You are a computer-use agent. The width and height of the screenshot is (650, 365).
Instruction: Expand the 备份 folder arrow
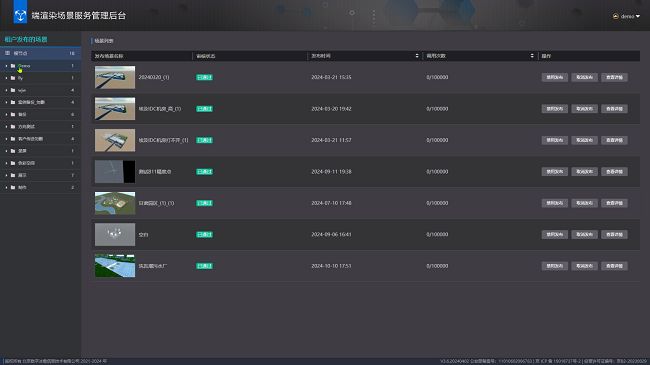coord(6,114)
